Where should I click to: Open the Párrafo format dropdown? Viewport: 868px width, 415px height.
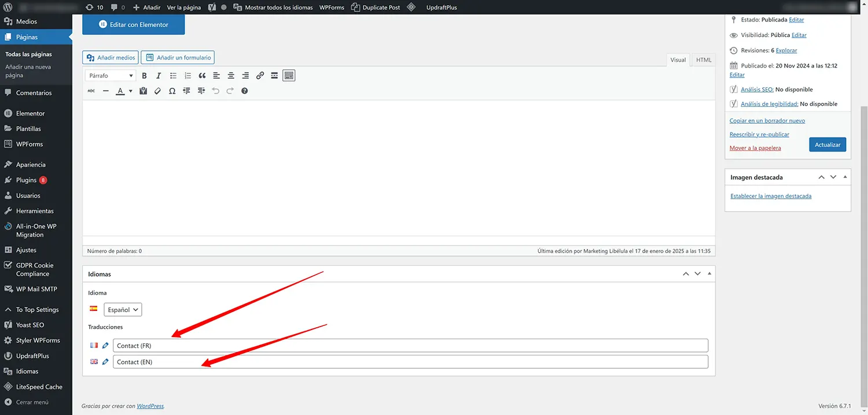tap(111, 76)
